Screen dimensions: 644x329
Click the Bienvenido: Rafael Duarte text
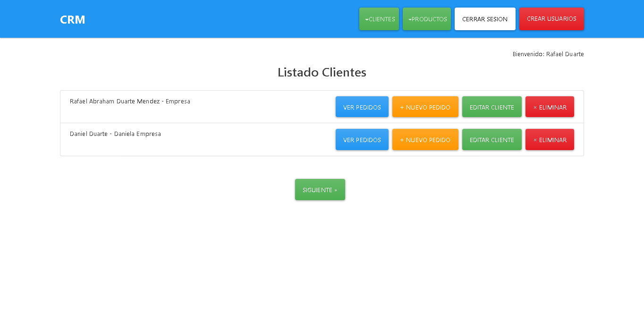[x=548, y=54]
